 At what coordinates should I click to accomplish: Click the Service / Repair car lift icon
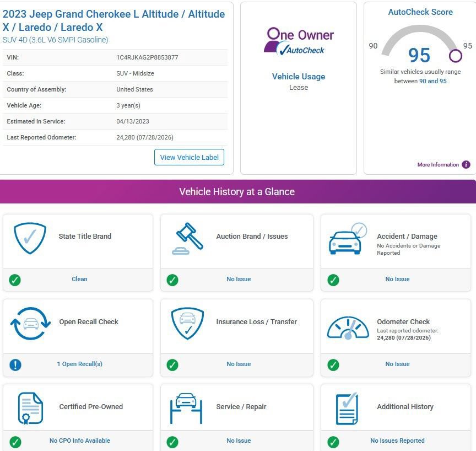click(x=186, y=408)
